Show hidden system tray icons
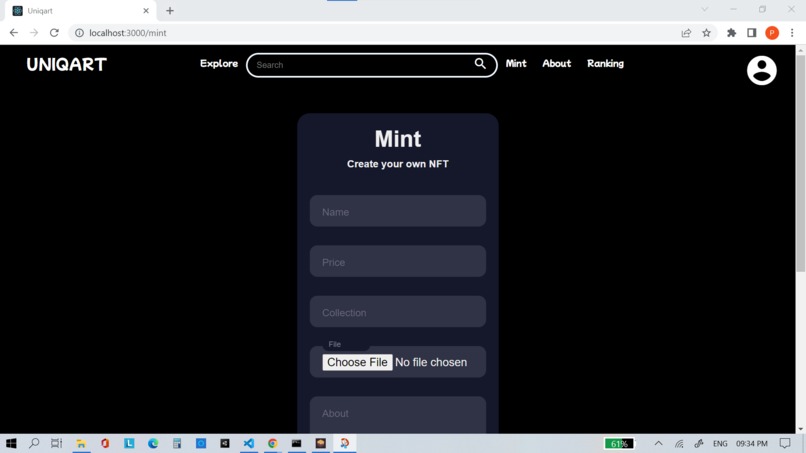Image resolution: width=806 pixels, height=453 pixels. 658,443
